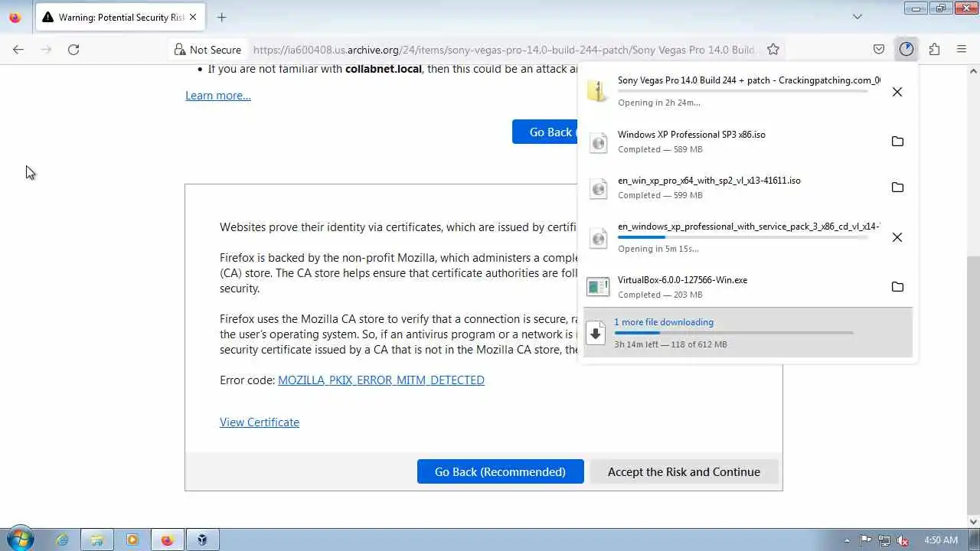
Task: Close the Warning: Potential Security Risk tab
Action: coord(194,17)
